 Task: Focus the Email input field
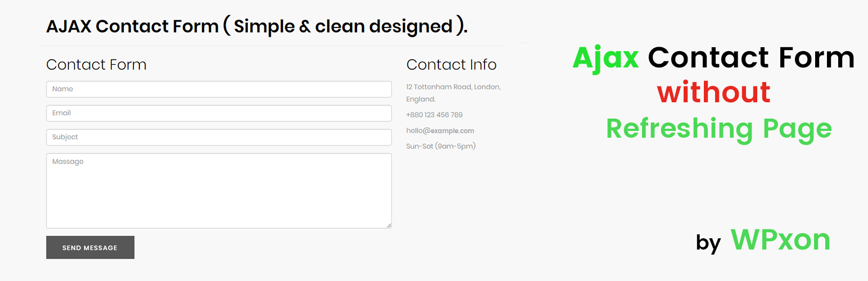pos(219,113)
